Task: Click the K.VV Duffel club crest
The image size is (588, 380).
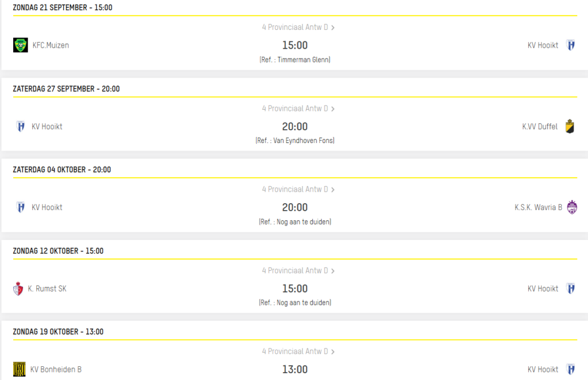Action: [570, 126]
